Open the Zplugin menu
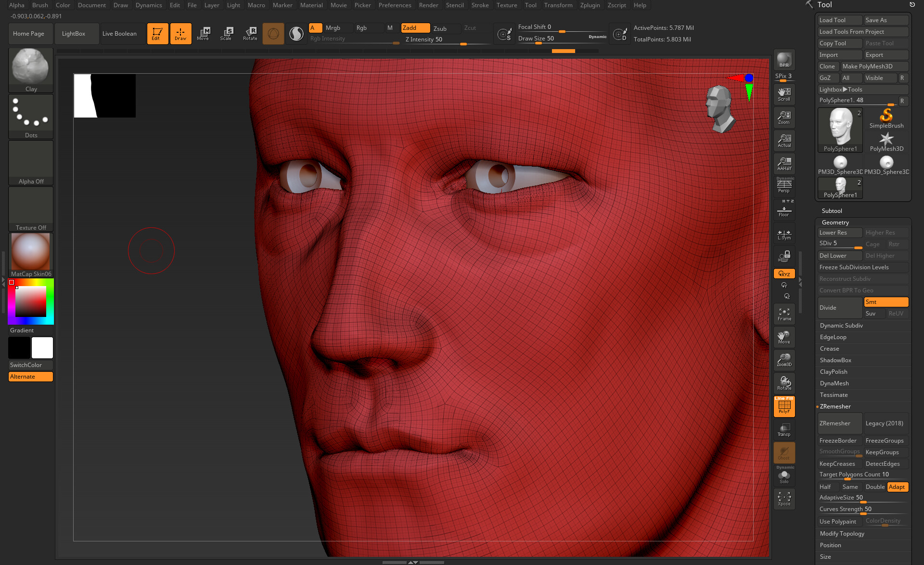This screenshot has height=565, width=924. click(590, 5)
